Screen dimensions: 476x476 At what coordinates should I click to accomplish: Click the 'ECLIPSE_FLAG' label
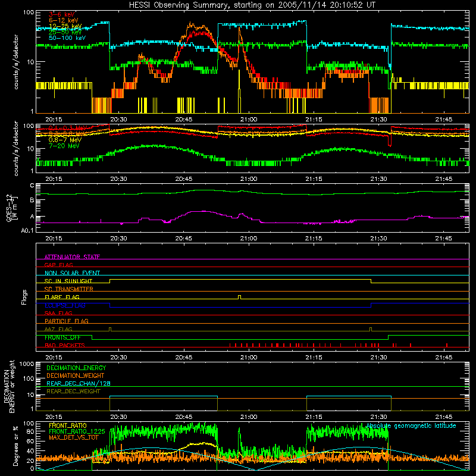click(x=65, y=305)
